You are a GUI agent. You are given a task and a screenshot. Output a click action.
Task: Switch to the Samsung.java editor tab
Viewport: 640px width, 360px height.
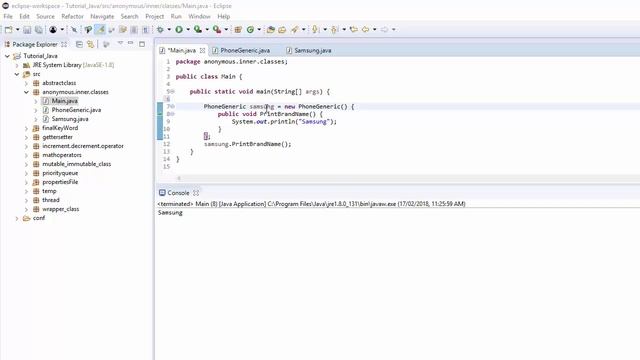[x=313, y=51]
